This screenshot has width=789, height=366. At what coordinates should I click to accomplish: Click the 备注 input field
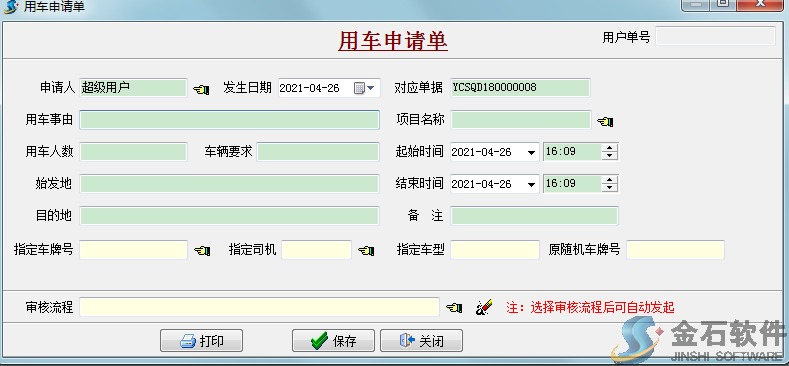[534, 216]
